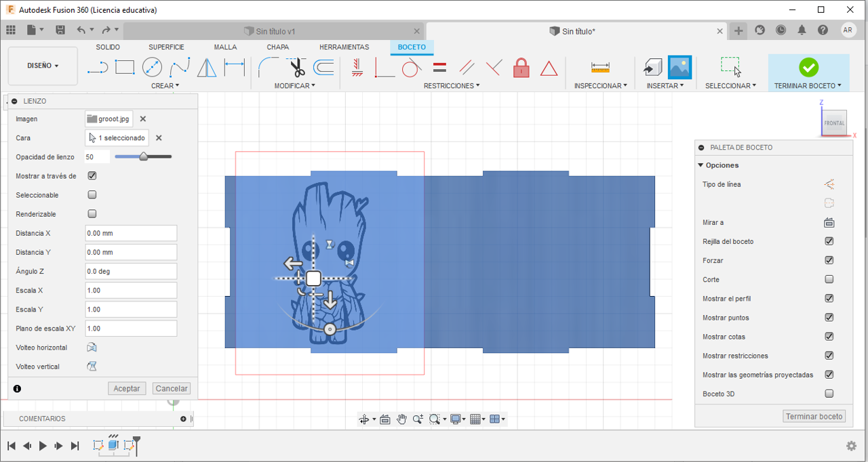Click the Opacidad de lienzo slider handle
Viewport: 868px width, 462px height.
pyautogui.click(x=144, y=156)
